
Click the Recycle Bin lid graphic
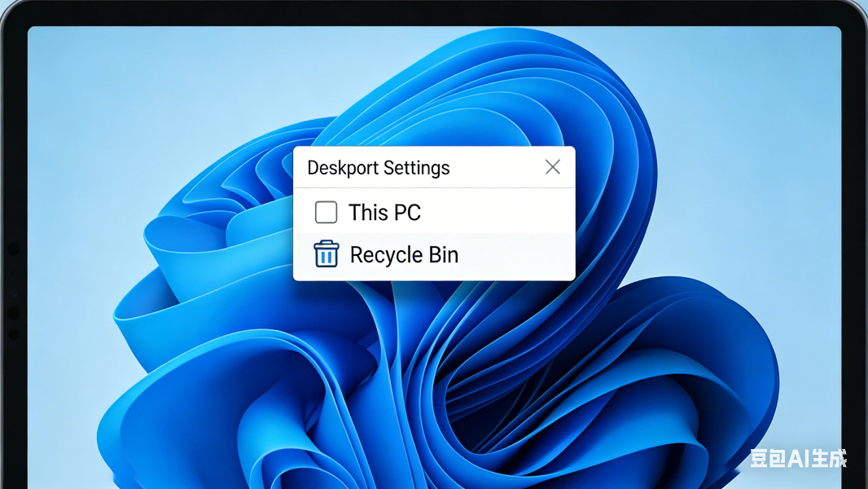point(326,247)
